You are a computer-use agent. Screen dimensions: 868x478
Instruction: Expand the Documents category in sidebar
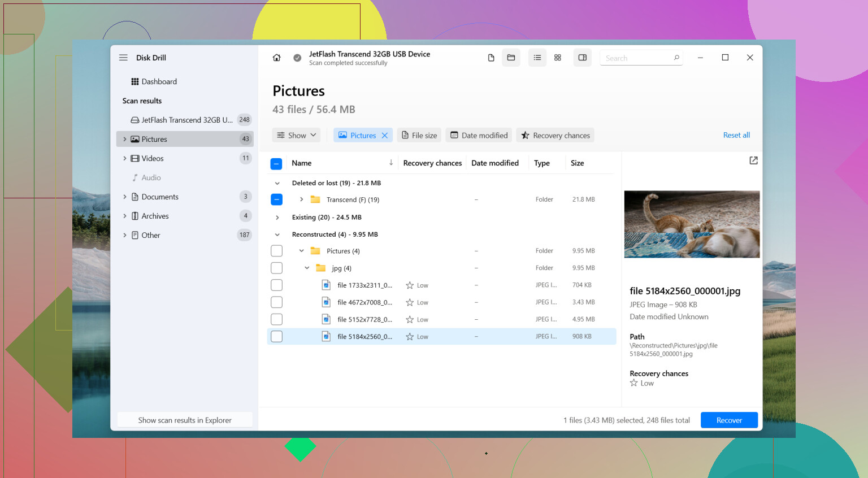125,197
